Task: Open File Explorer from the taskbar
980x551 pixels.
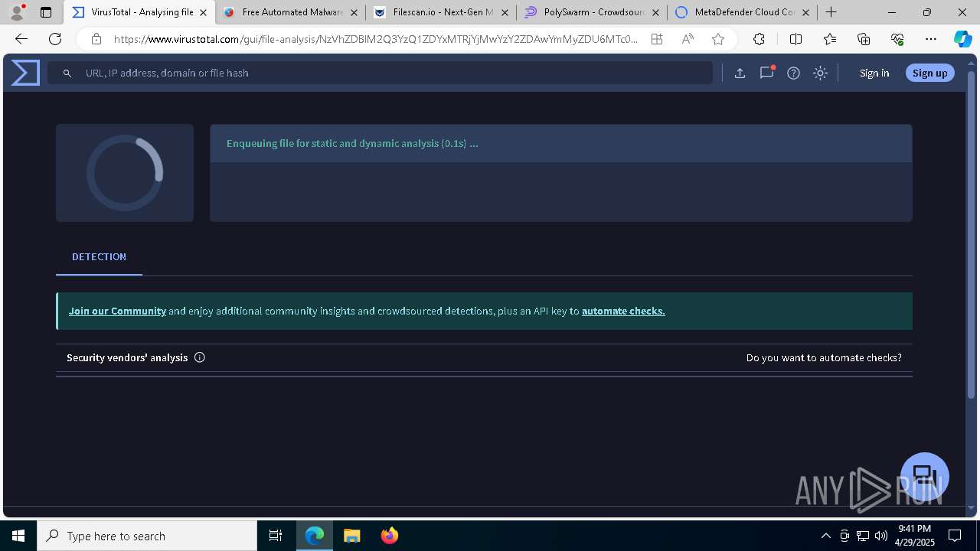Action: coord(351,536)
